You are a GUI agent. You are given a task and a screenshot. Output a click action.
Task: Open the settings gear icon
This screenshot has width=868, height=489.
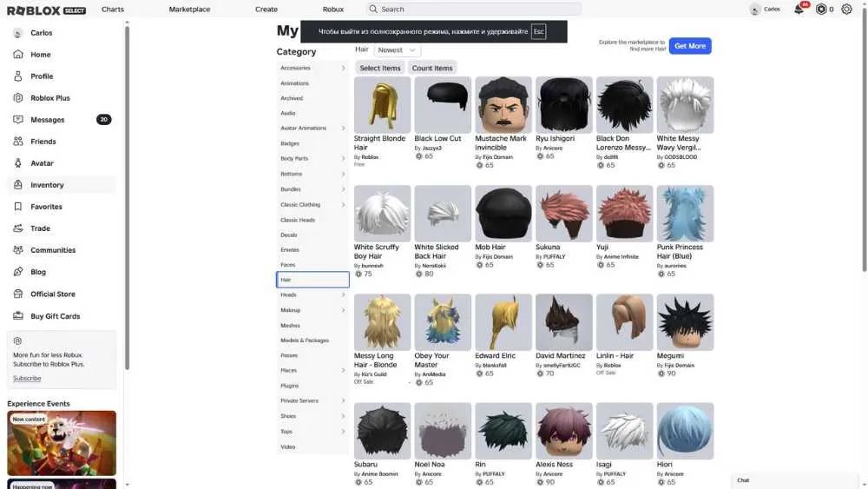[x=846, y=10]
